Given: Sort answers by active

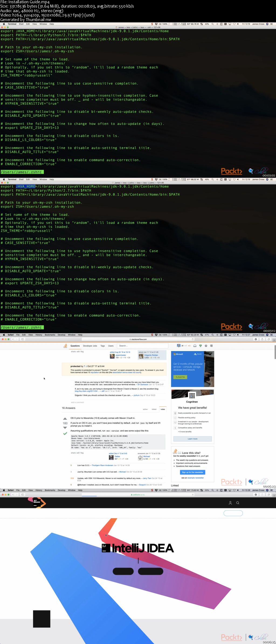Looking at the screenshot, I should tap(145, 409).
